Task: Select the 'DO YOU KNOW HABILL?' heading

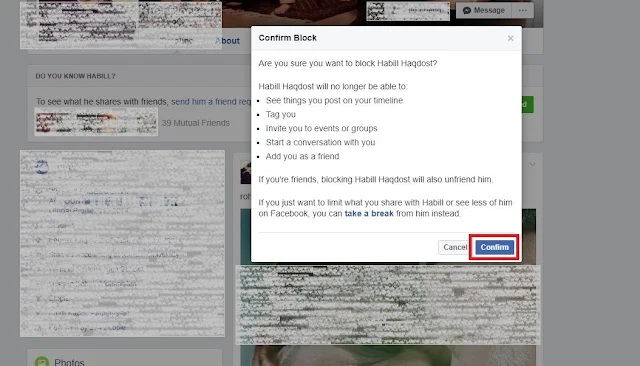Action: click(x=75, y=76)
